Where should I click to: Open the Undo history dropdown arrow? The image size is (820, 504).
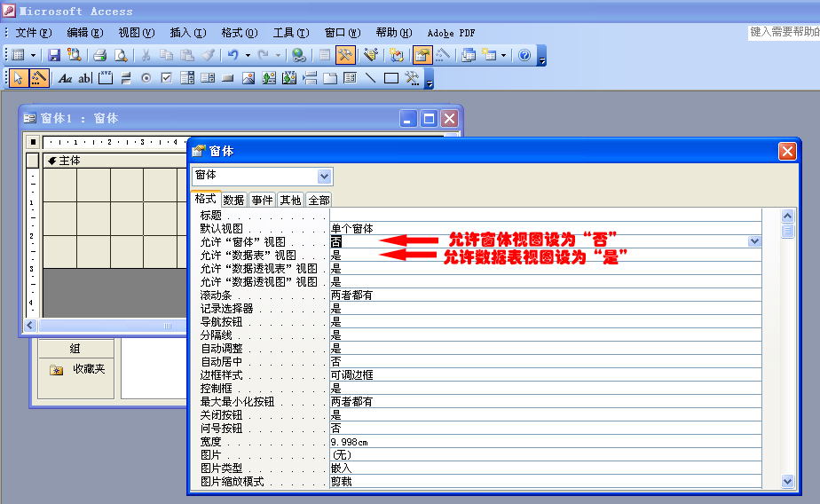click(x=248, y=55)
